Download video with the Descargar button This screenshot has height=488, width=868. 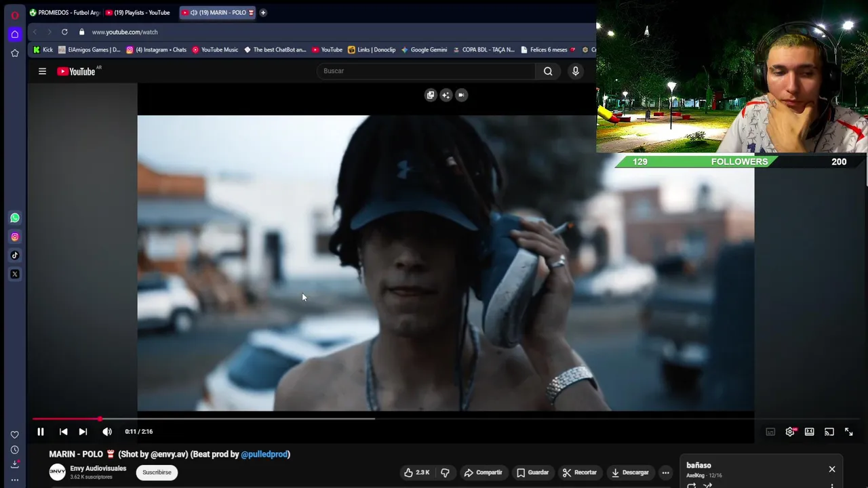tap(630, 472)
